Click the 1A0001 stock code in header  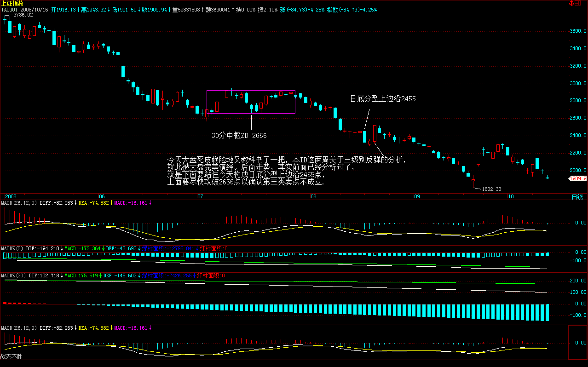9,10
